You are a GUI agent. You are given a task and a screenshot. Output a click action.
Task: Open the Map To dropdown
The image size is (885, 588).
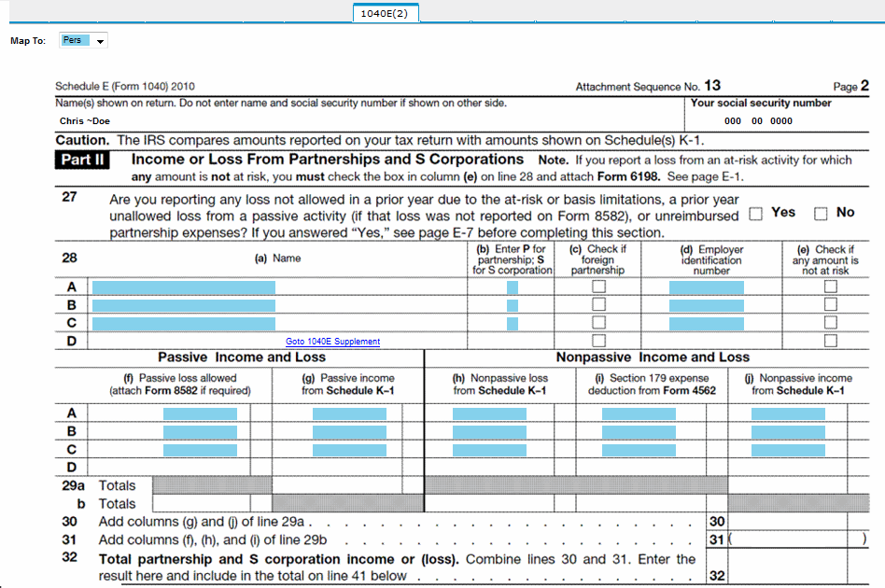(x=83, y=41)
